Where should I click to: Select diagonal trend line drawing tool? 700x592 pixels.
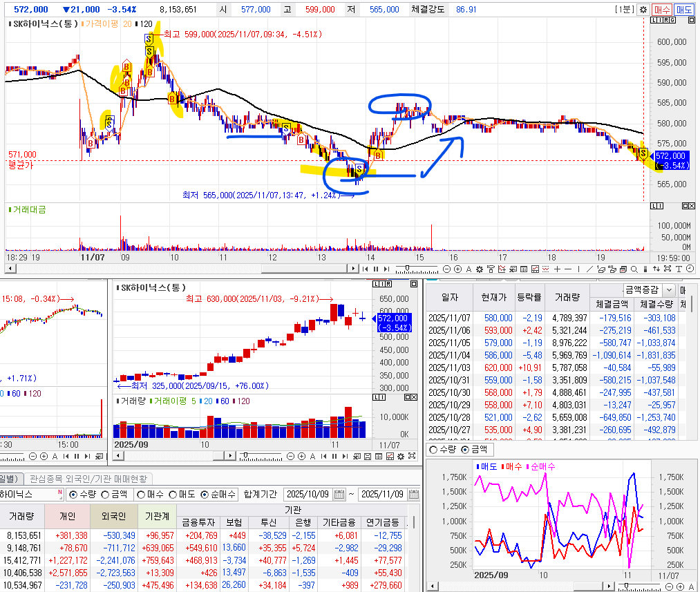tap(589, 269)
